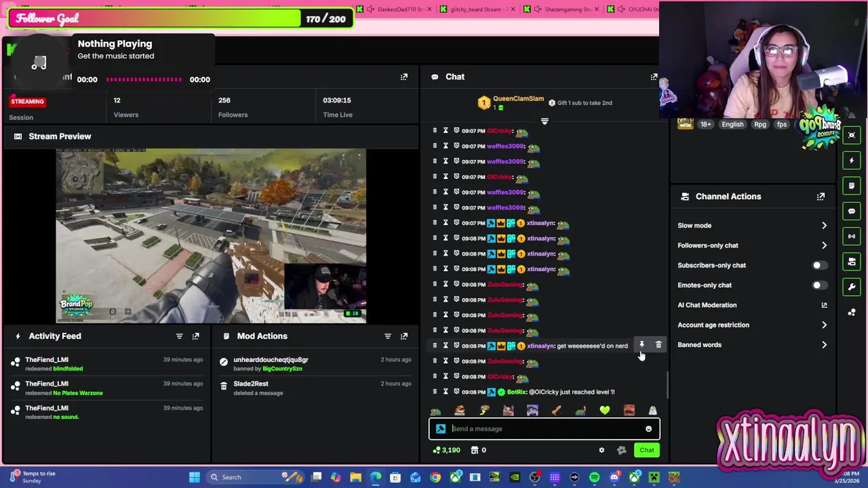This screenshot has width=868, height=488.
Task: Click the Stream Preview video thumbnail
Action: tap(211, 236)
